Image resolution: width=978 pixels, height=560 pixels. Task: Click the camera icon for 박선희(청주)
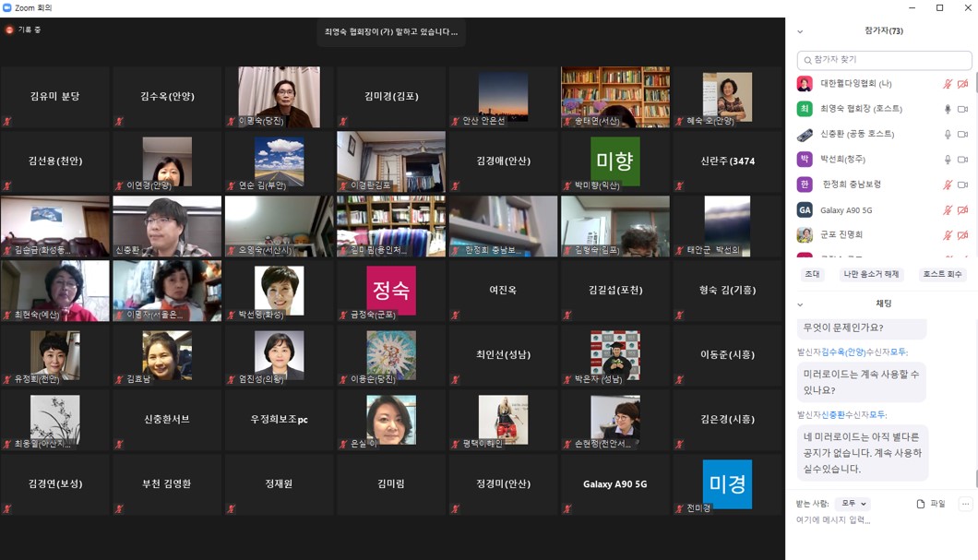pos(962,160)
